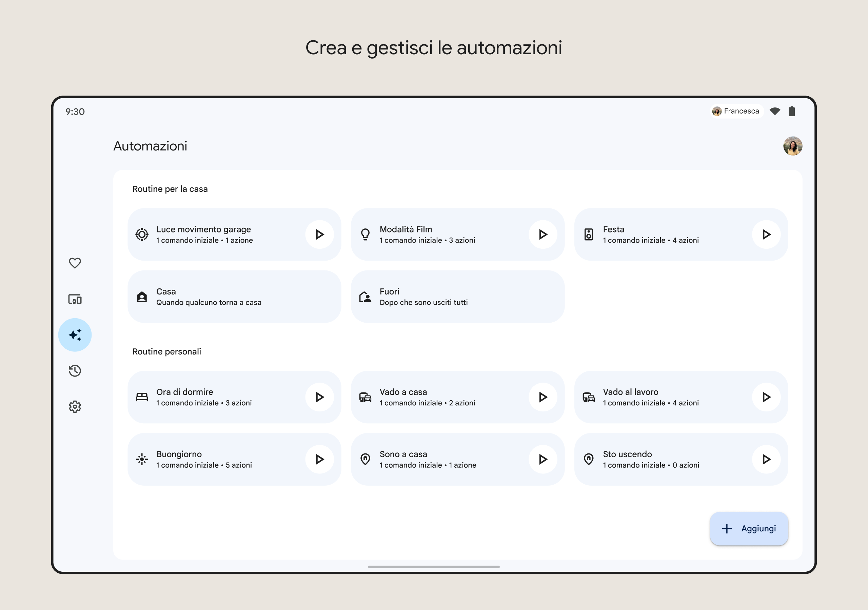This screenshot has height=610, width=868.
Task: Click the bed icon of Ora di dormire
Action: pyautogui.click(x=142, y=397)
